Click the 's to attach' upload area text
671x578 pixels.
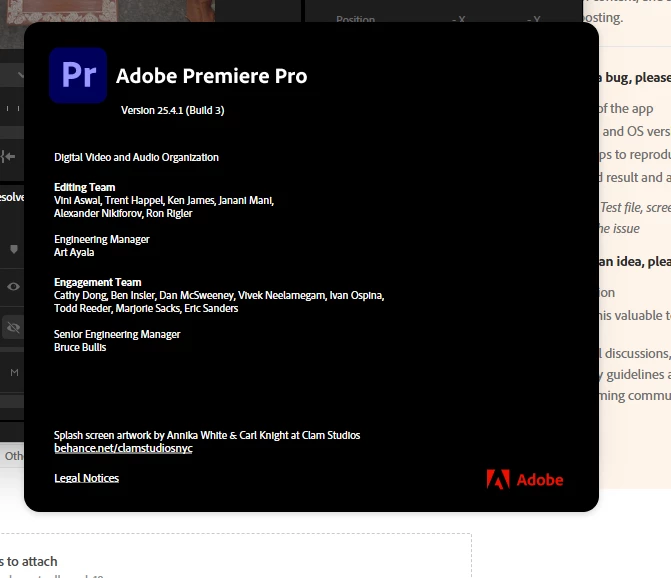(29, 561)
